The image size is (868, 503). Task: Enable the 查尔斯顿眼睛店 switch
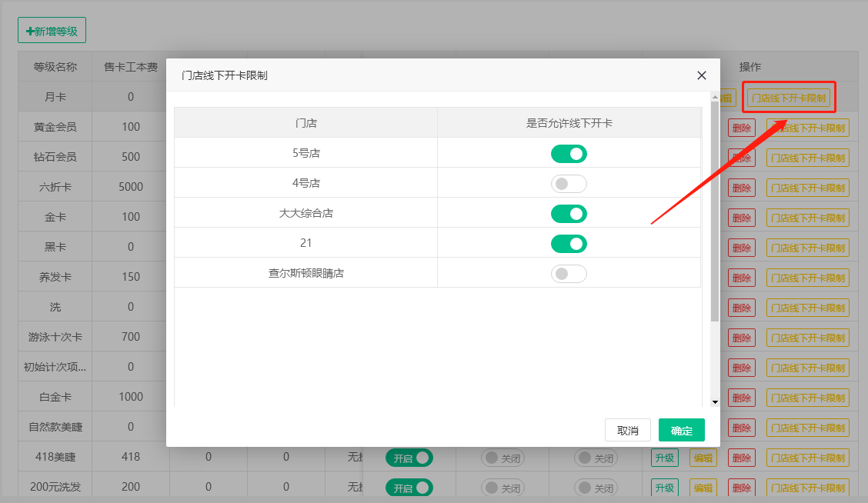pos(569,274)
